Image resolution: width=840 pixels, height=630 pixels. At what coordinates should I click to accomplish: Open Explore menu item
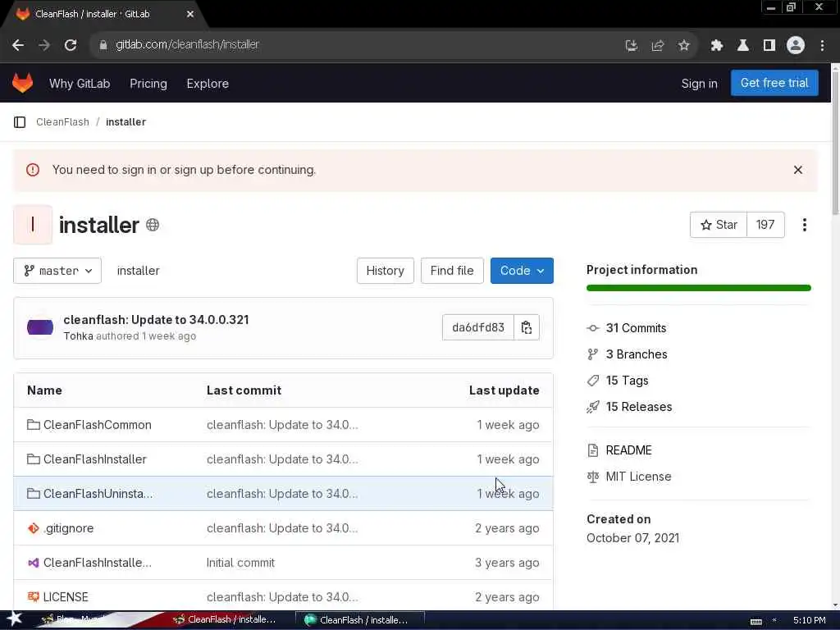[208, 84]
